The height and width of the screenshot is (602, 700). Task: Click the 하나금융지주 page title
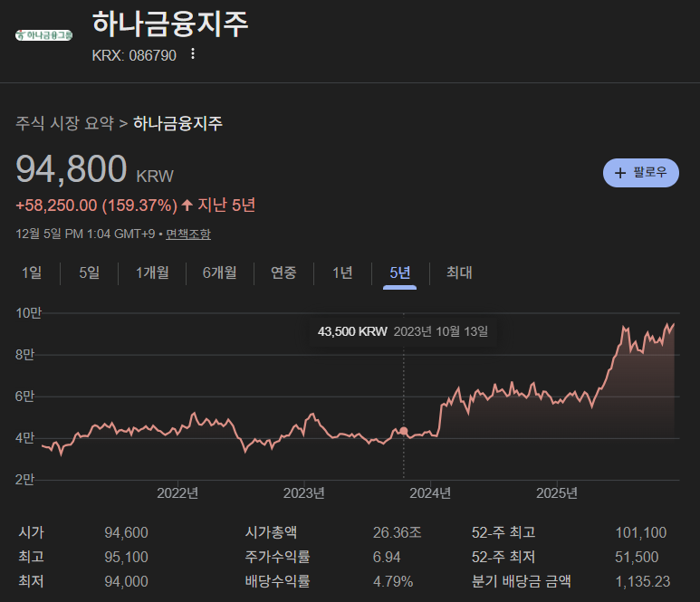[169, 24]
